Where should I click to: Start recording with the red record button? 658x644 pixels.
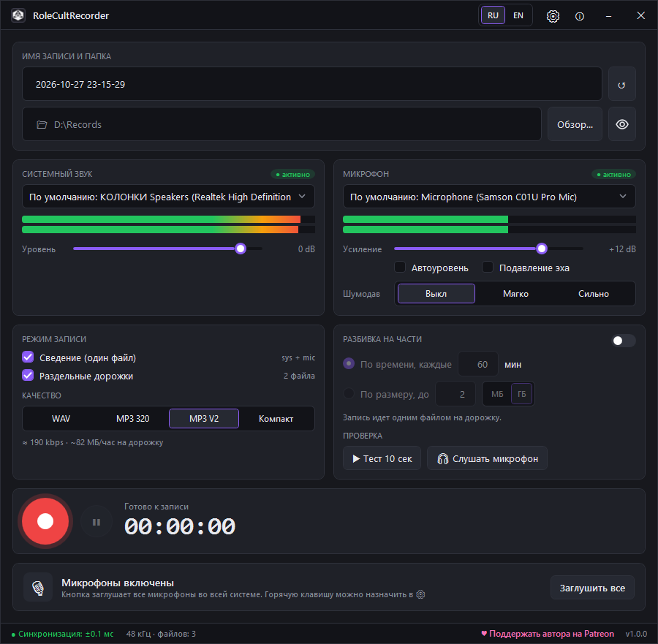[45, 521]
